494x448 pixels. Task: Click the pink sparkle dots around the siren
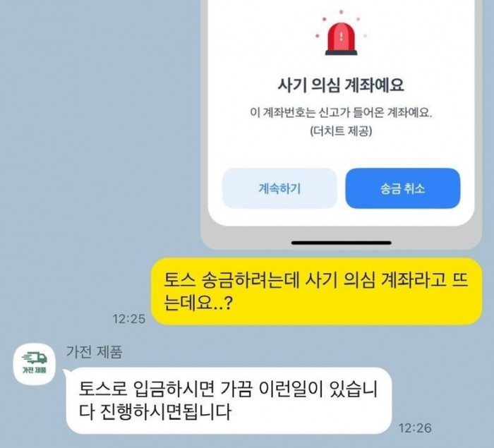341,25
